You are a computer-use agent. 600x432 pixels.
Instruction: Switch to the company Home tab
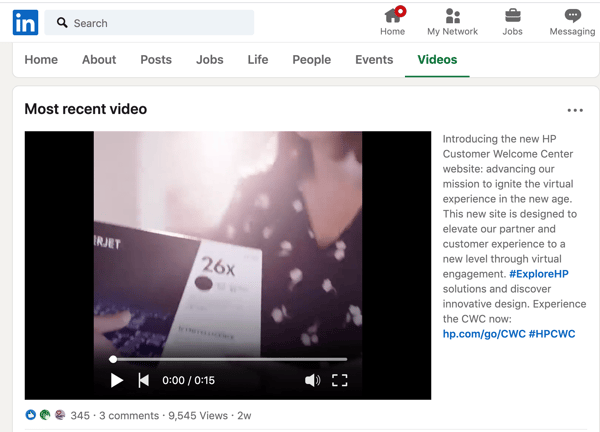click(x=41, y=60)
